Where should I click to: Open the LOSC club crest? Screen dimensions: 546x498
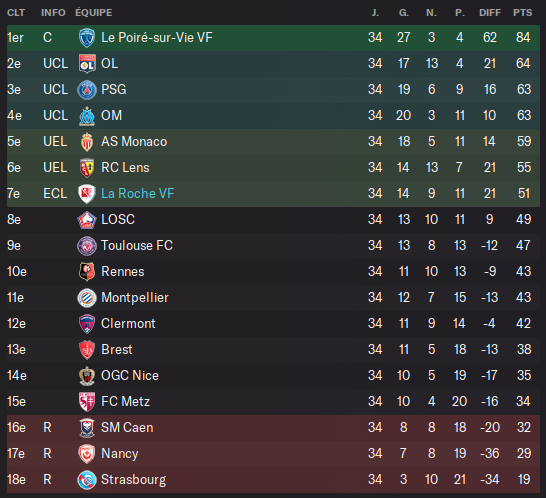pos(87,220)
